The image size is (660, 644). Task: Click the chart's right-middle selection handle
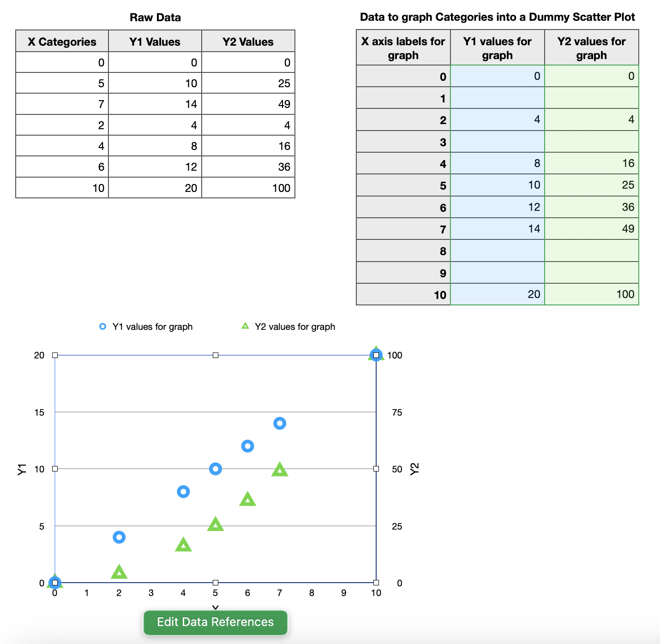376,469
